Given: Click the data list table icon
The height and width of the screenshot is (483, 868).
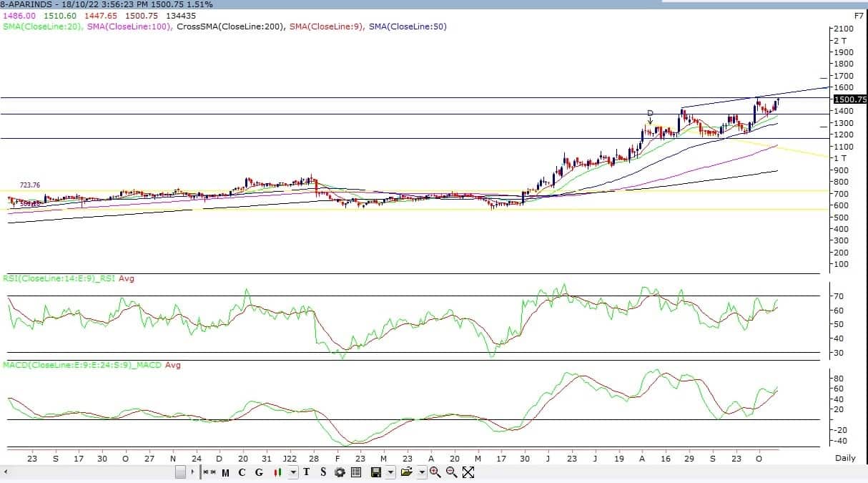Looking at the screenshot, I should [355, 472].
